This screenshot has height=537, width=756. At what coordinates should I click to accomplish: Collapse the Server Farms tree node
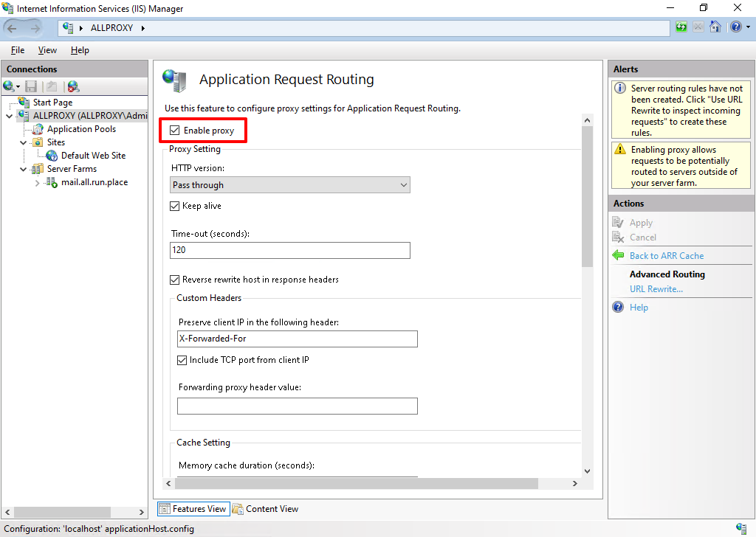23,170
